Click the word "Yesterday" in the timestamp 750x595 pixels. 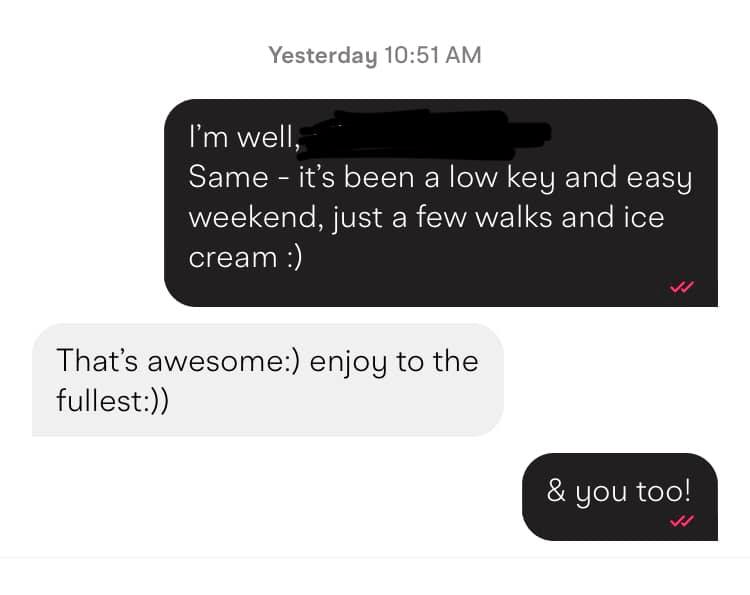pyautogui.click(x=323, y=55)
